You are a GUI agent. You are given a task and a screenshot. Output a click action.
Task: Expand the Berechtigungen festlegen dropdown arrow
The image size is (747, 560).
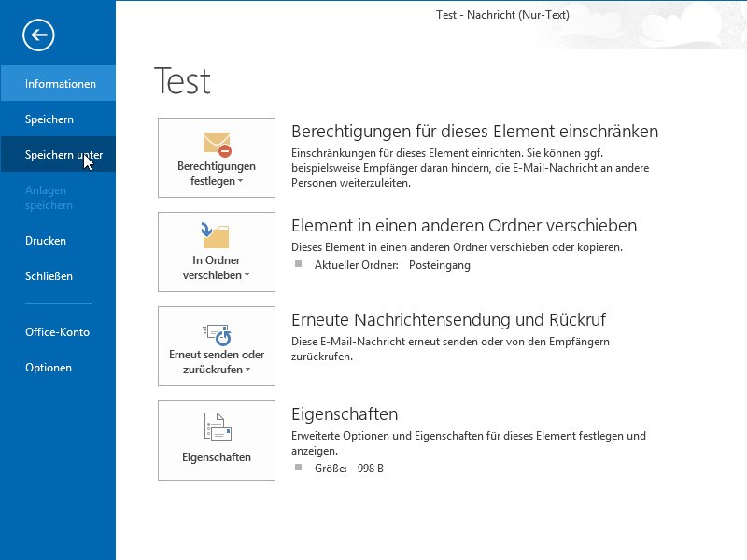coord(241,181)
